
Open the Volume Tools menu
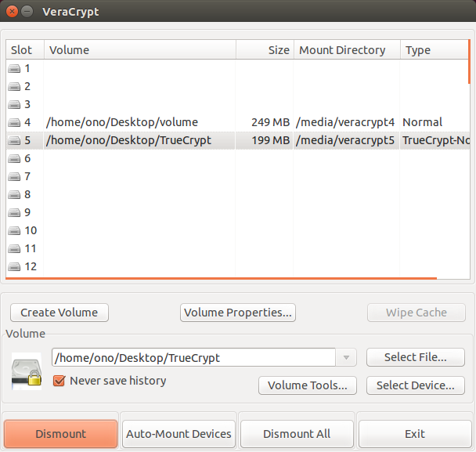(x=308, y=385)
